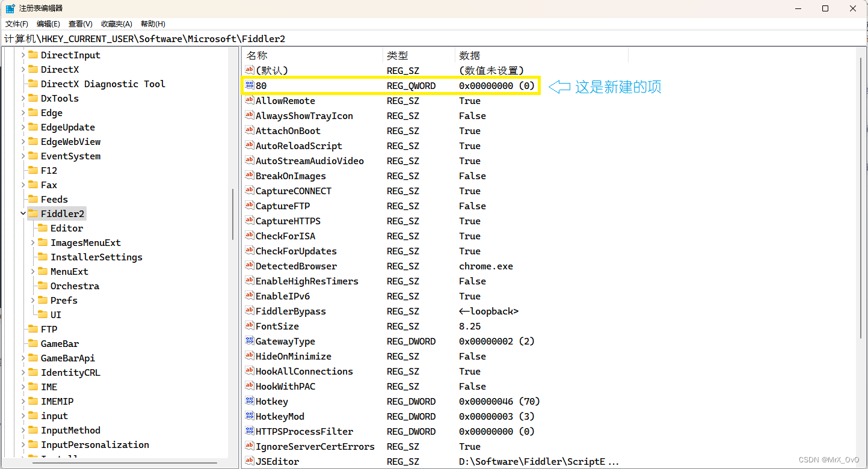This screenshot has height=469, width=868.
Task: Select the EnableHighResTimers value name
Action: tap(307, 281)
